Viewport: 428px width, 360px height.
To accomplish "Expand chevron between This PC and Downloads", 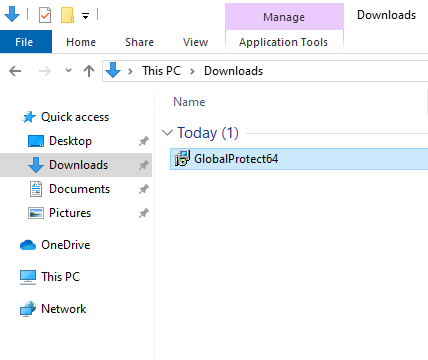I will pyautogui.click(x=192, y=71).
